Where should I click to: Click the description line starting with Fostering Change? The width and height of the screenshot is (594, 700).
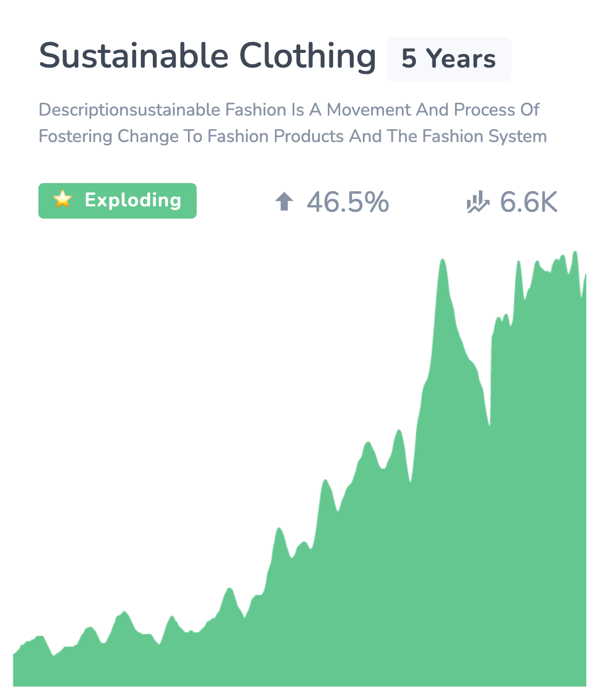[293, 136]
